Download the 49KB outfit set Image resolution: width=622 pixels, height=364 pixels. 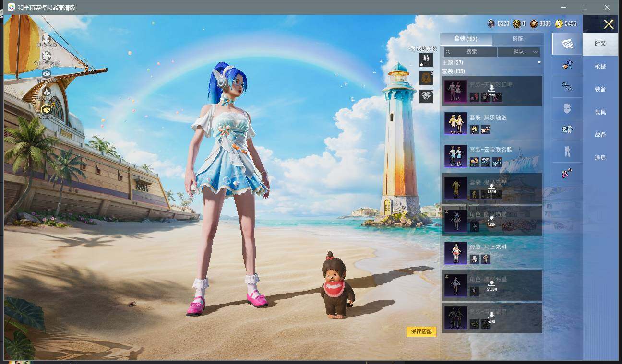tap(491, 317)
